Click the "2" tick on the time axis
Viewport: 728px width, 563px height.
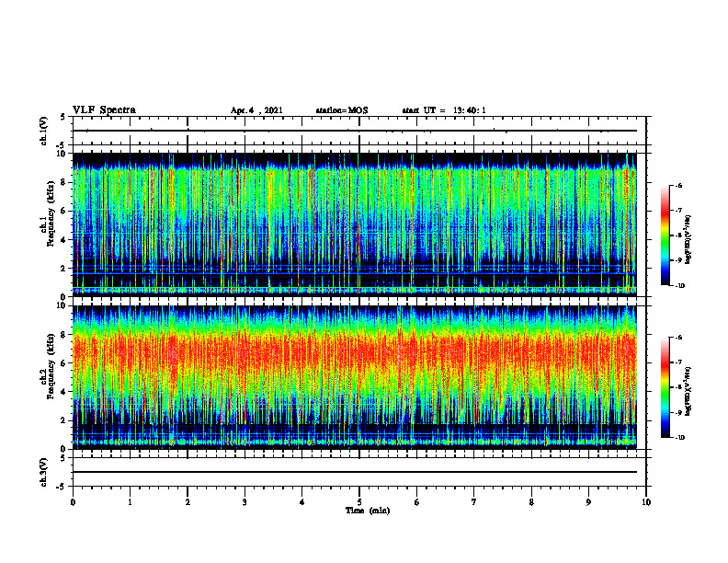pyautogui.click(x=188, y=502)
